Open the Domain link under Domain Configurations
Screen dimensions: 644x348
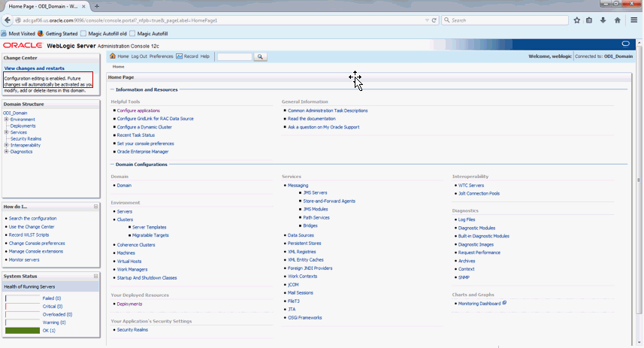124,186
